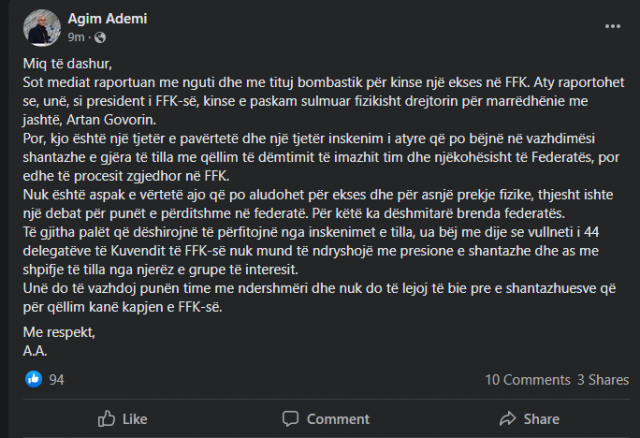640x438 pixels.
Task: Click the blue thumbs-up reaction icon
Action: [33, 379]
